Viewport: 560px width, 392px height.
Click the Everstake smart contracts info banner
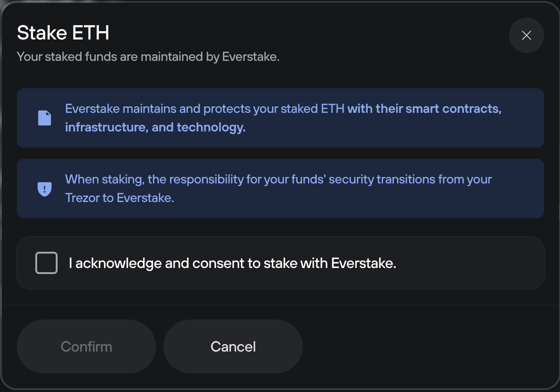tap(280, 118)
